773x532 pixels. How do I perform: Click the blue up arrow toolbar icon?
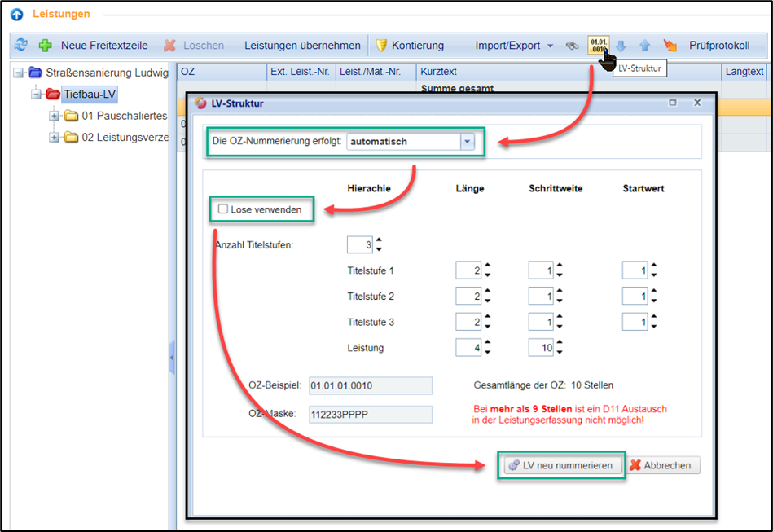644,46
